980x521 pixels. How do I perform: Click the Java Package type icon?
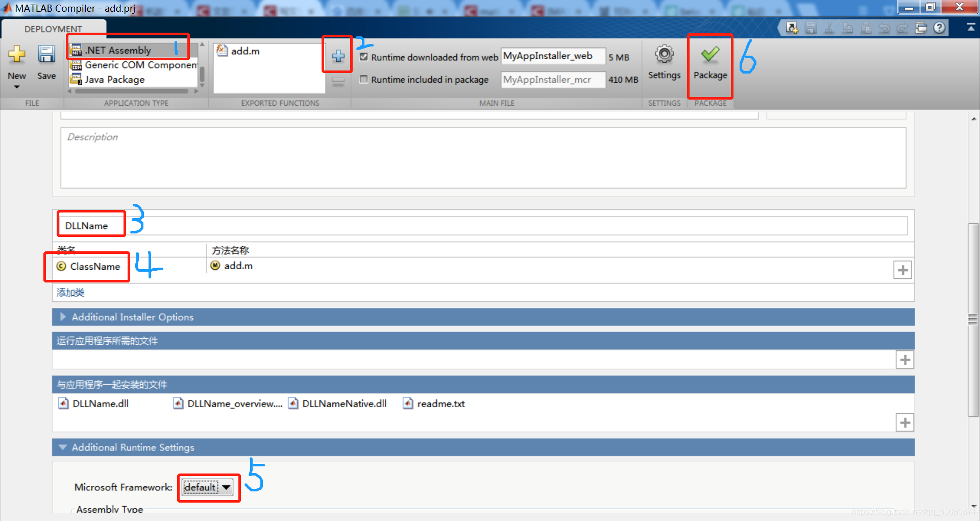click(x=77, y=79)
